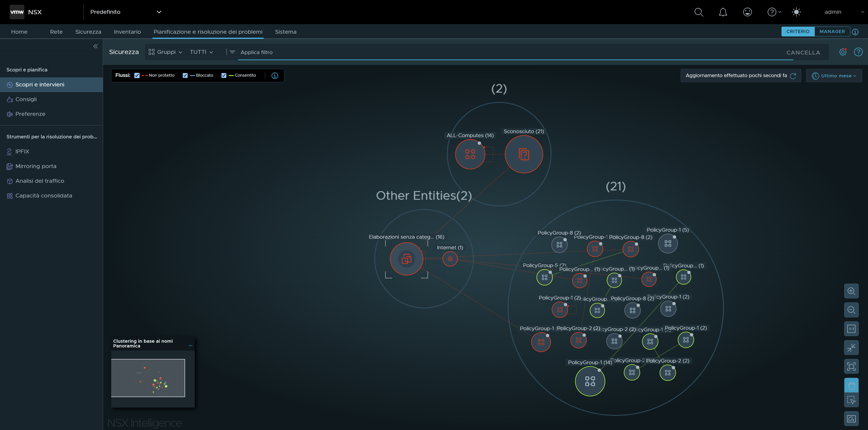Click the Other Entities(2) cluster label
This screenshot has width=868, height=430.
tap(424, 196)
